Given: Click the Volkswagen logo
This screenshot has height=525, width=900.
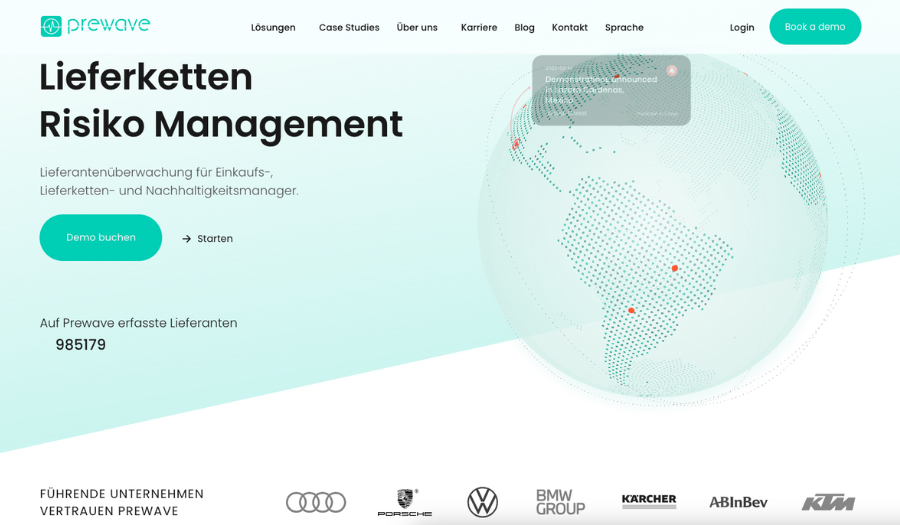Looking at the screenshot, I should coord(482,502).
